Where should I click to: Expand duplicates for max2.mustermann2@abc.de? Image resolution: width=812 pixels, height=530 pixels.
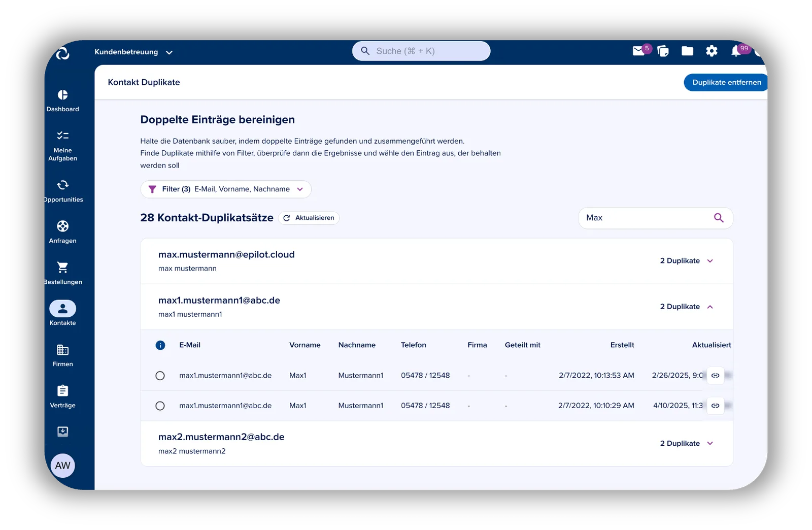pyautogui.click(x=687, y=444)
